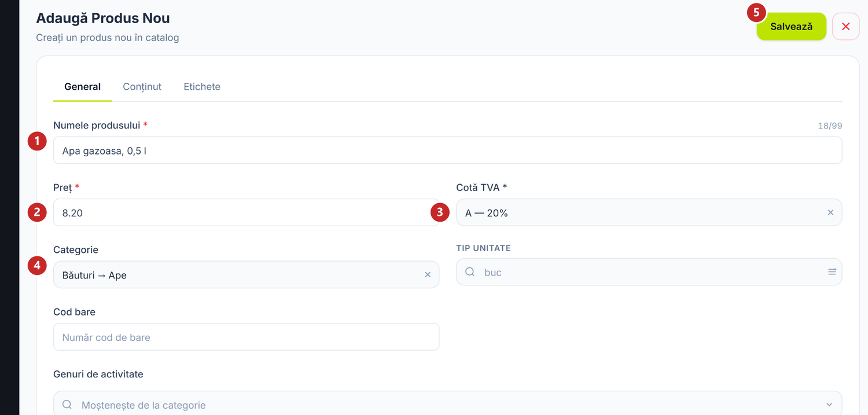Click the Adaugă Produs Nou heading
Viewport: 868px width, 415px height.
103,18
